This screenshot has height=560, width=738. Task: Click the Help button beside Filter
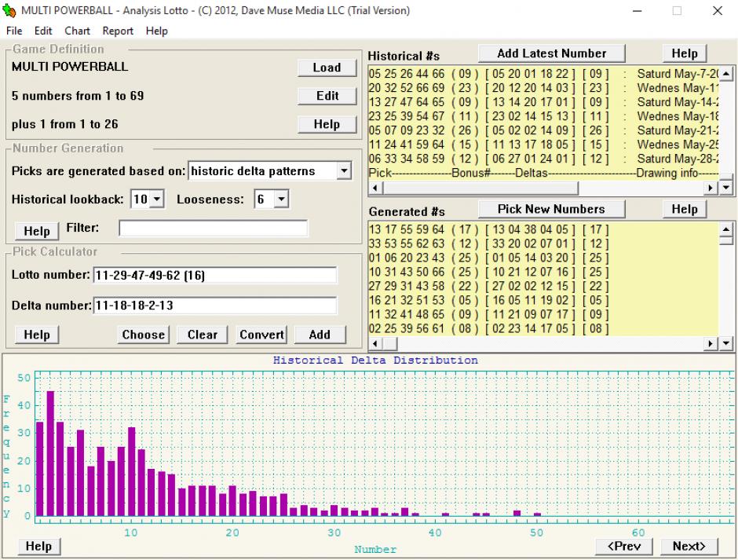pyautogui.click(x=37, y=231)
